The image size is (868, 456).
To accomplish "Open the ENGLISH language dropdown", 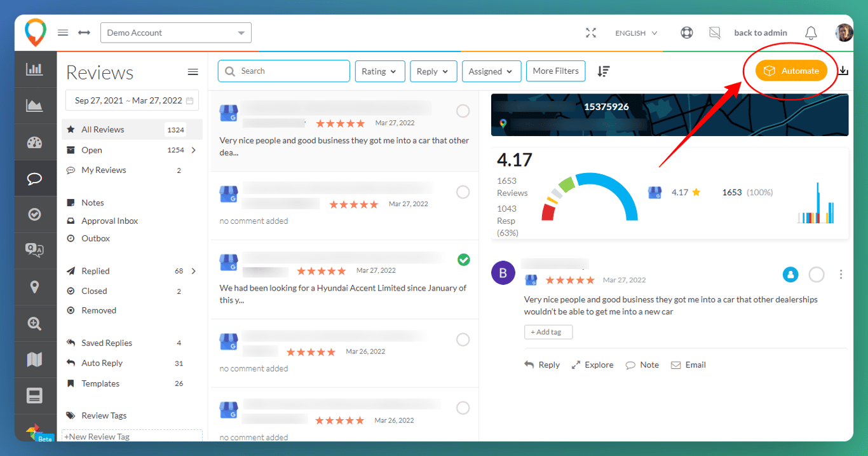I will click(x=636, y=33).
